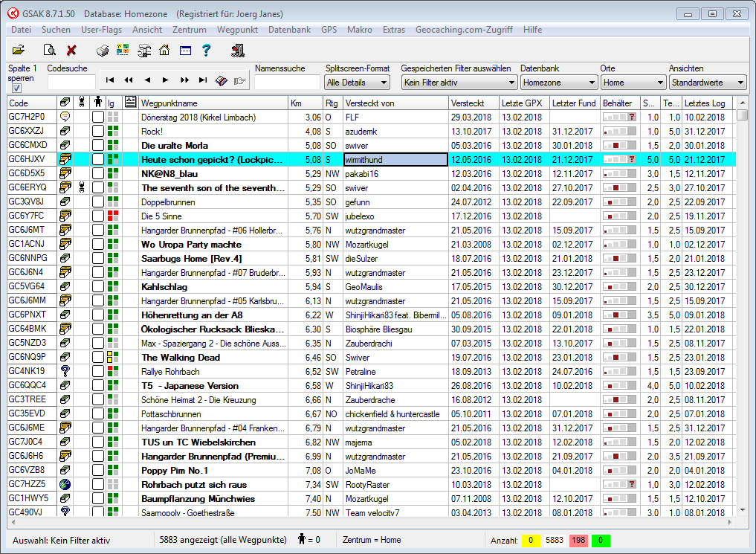Click the vertical scrollbar down arrow

point(743,509)
